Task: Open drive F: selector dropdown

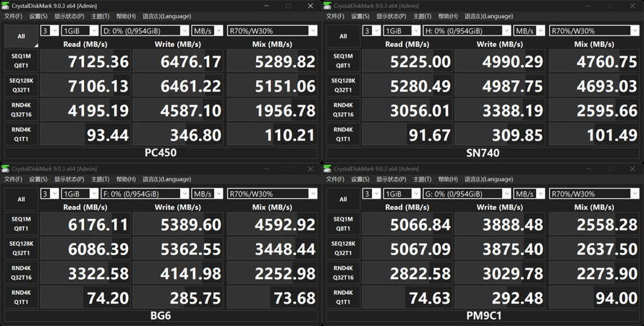Action: (145, 194)
